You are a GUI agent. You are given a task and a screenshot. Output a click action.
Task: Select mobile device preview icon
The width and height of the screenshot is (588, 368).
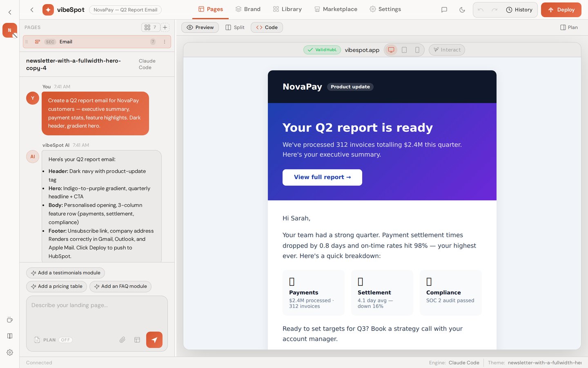click(x=417, y=50)
